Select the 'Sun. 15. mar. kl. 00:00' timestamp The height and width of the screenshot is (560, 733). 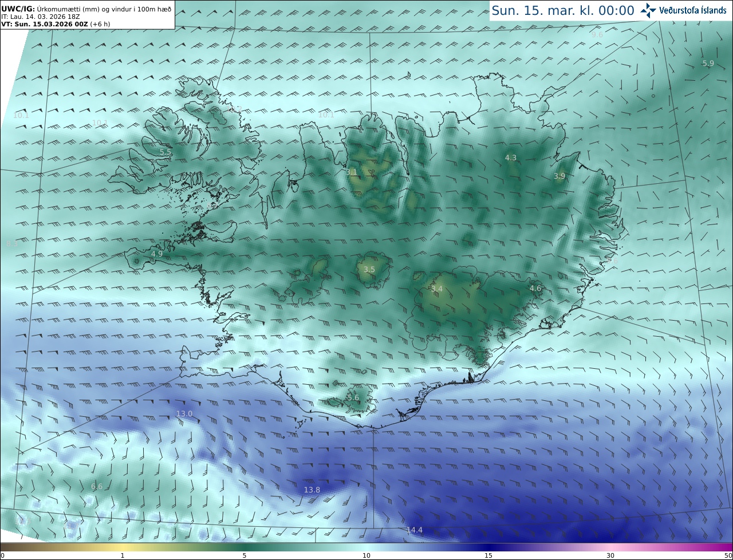point(563,11)
